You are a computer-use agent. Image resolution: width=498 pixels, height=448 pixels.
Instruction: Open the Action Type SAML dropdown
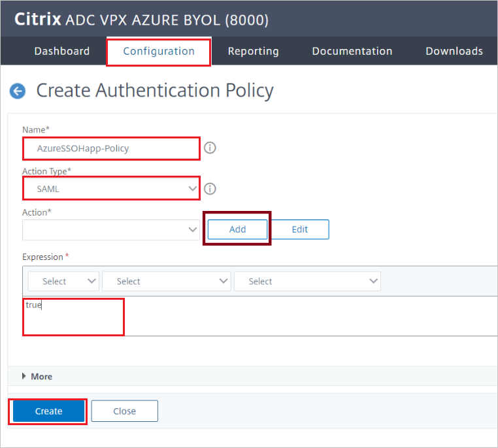coord(111,189)
